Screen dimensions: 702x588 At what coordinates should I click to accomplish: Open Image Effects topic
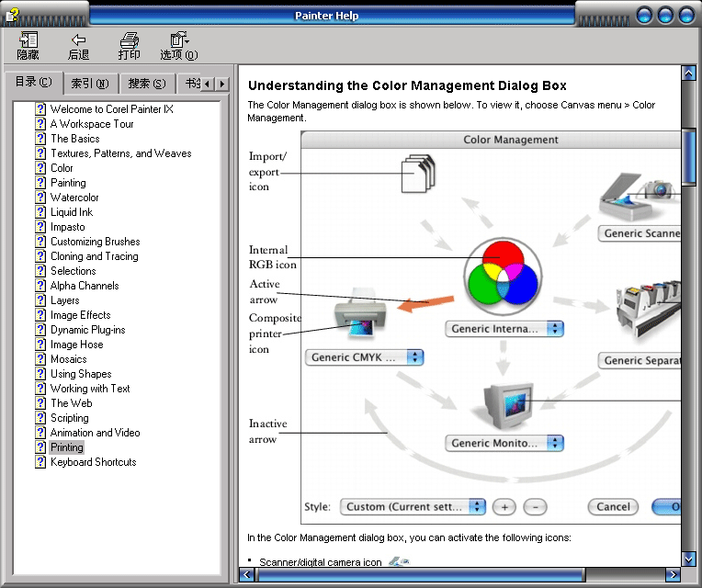coord(81,315)
